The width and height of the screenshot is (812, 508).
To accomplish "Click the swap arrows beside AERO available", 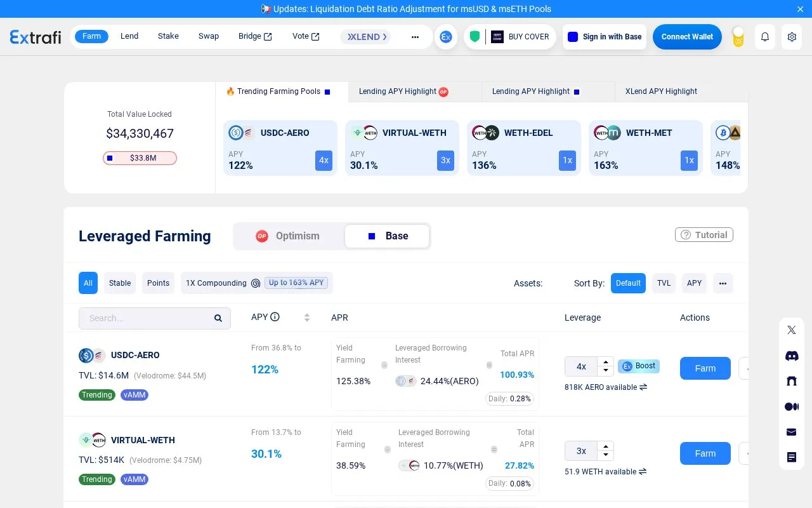I will [643, 387].
